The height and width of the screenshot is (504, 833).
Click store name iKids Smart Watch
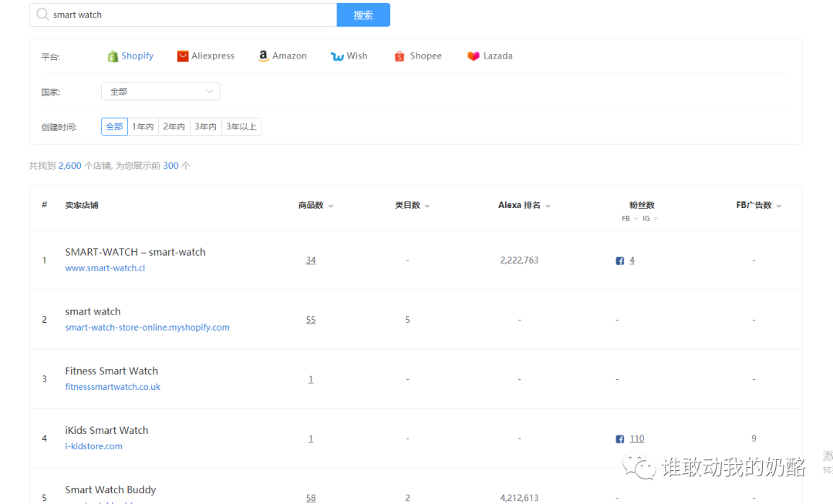[x=106, y=430]
